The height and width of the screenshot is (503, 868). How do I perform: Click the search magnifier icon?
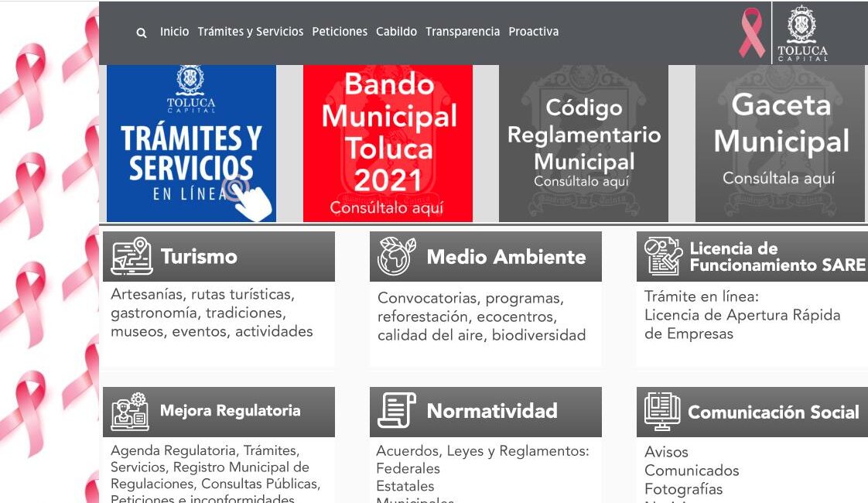point(142,33)
